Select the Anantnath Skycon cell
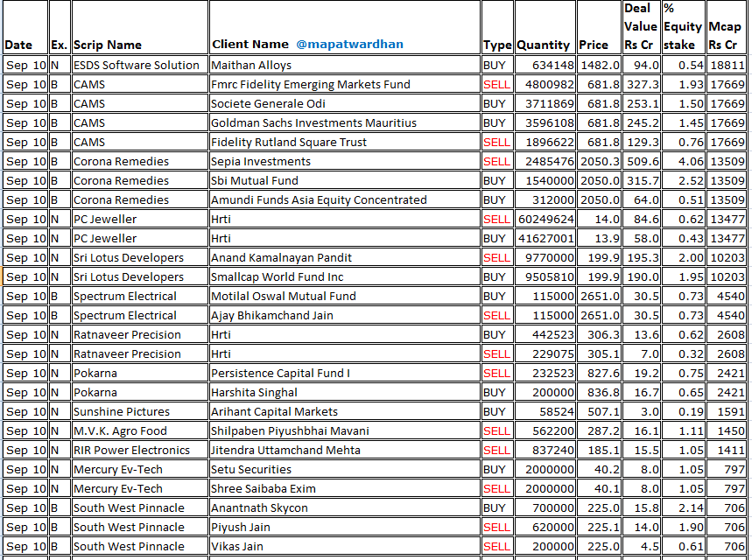752x560 pixels. [345, 507]
